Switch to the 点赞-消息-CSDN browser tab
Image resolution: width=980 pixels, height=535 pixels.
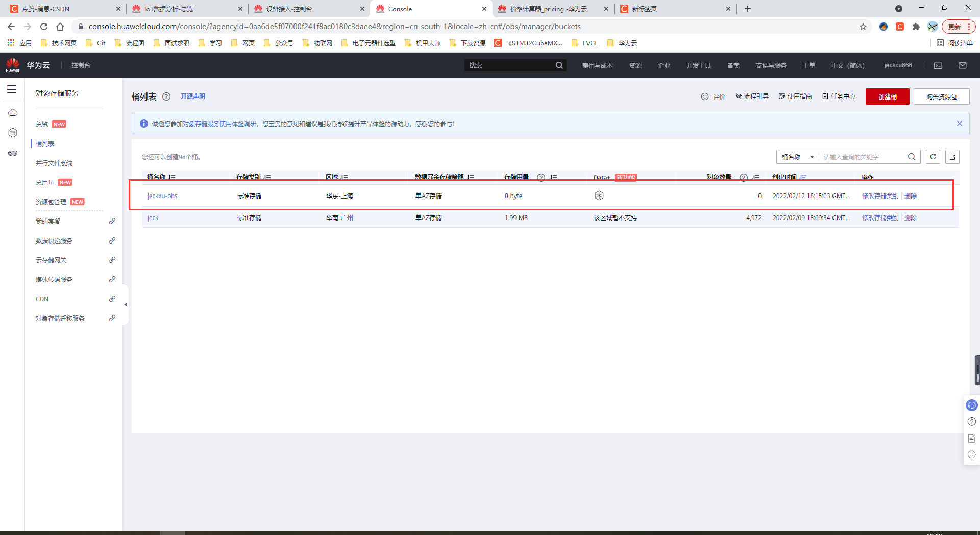[65, 9]
